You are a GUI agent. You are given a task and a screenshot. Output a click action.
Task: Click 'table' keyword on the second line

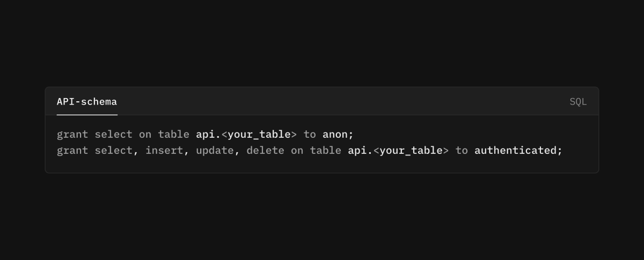tap(325, 151)
